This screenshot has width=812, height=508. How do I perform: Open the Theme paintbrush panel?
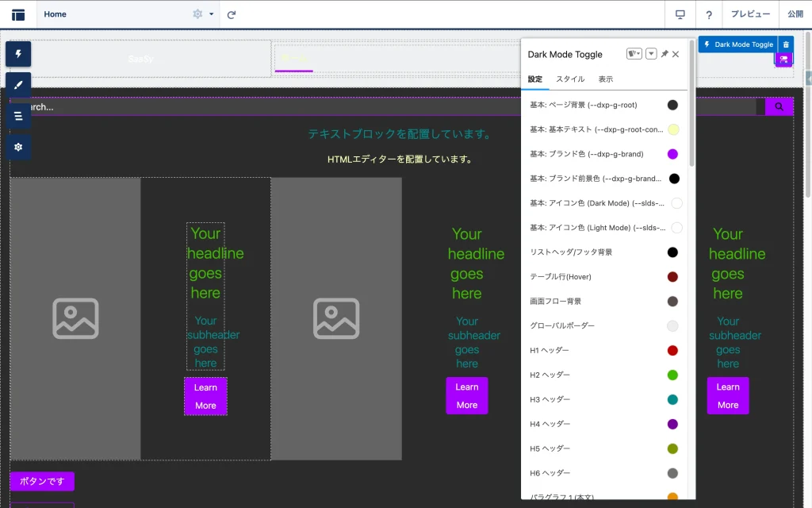(x=18, y=85)
